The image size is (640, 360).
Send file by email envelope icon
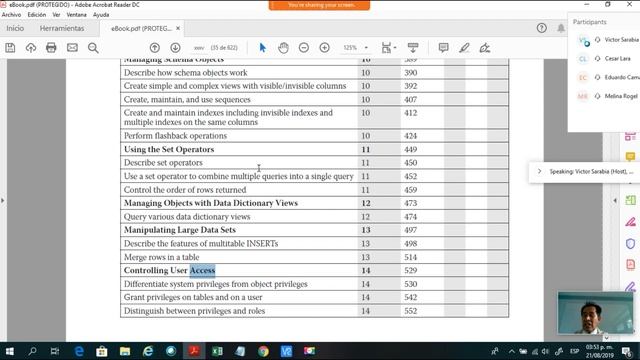[72, 48]
